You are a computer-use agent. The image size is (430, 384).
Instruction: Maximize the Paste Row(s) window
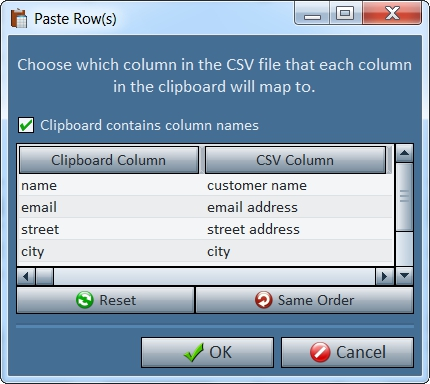[x=345, y=13]
